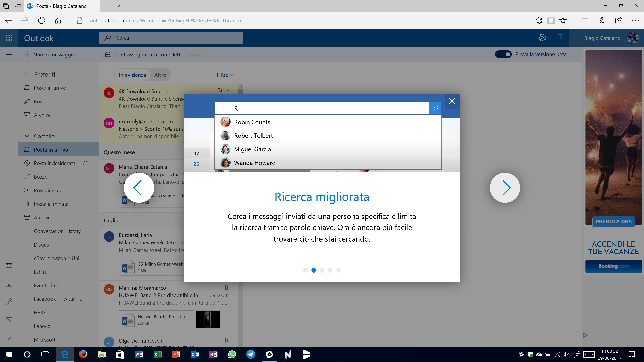The height and width of the screenshot is (362, 644).
Task: Collapse the Preferiti section
Action: coord(27,74)
